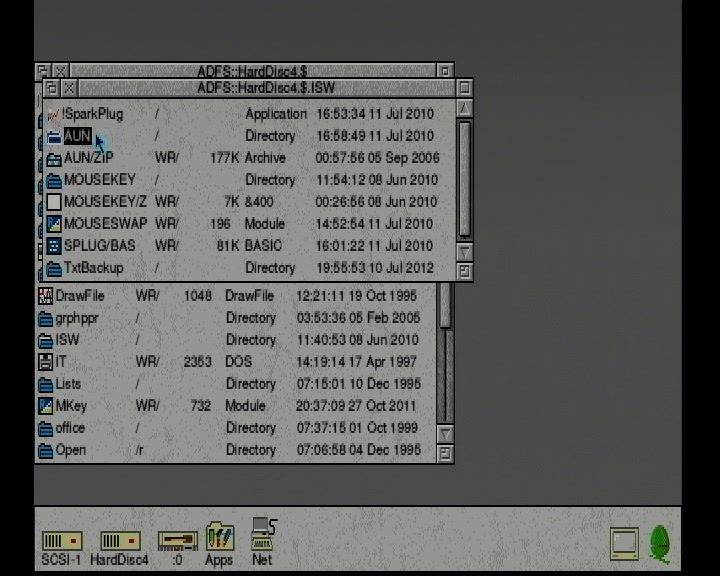Image resolution: width=720 pixels, height=576 pixels.
Task: Click the SCSI-1 drive icon on icon bar
Action: pyautogui.click(x=62, y=541)
